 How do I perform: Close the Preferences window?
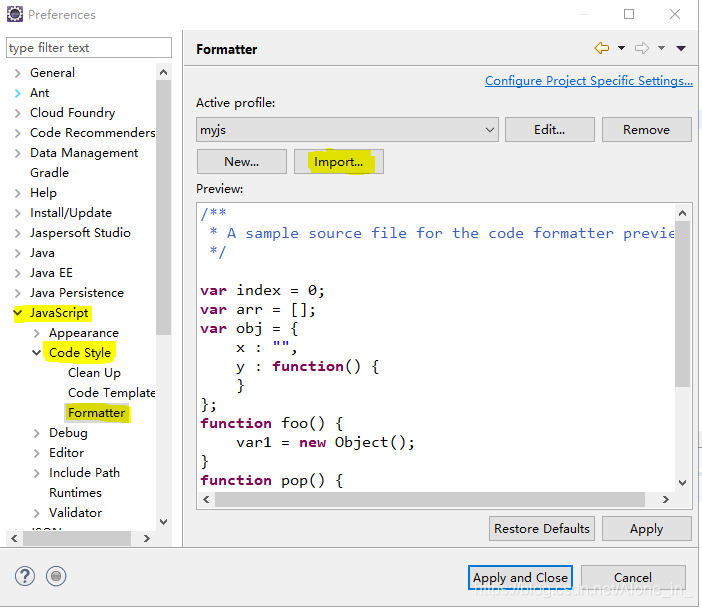[675, 14]
